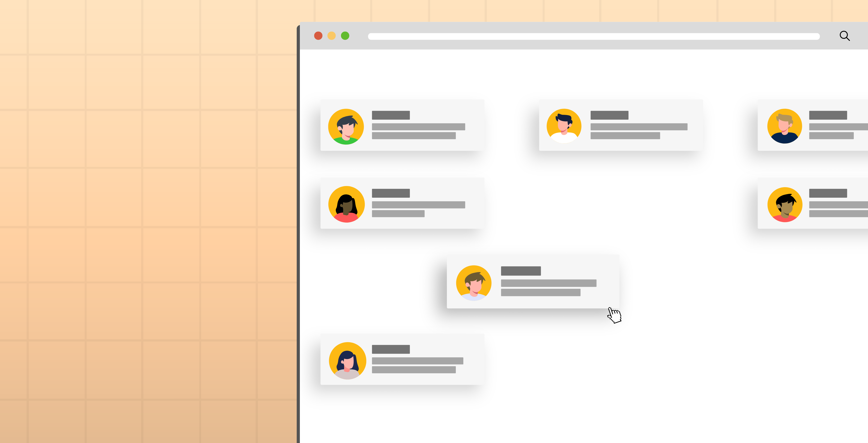Click the name heading on blond man's card
868x443 pixels.
tap(828, 115)
